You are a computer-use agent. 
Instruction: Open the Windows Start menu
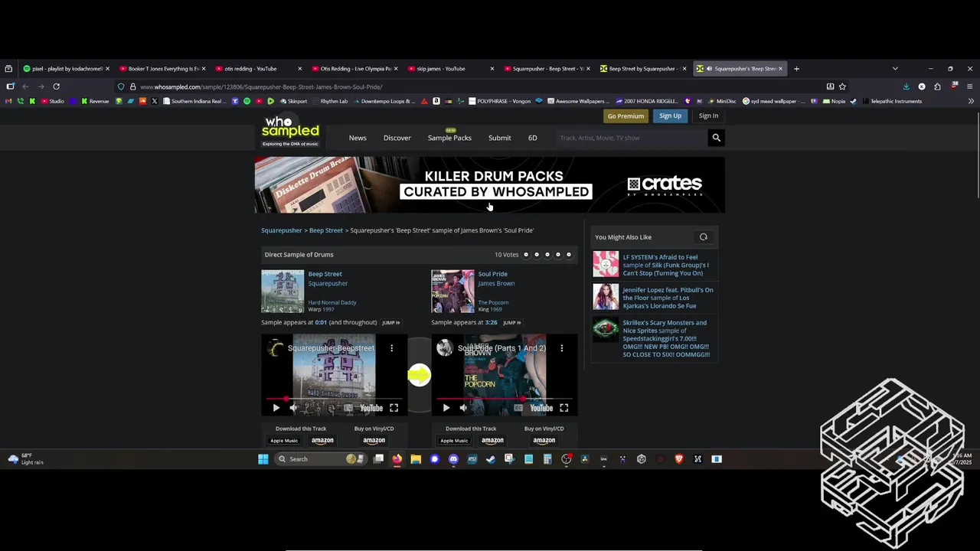point(263,459)
